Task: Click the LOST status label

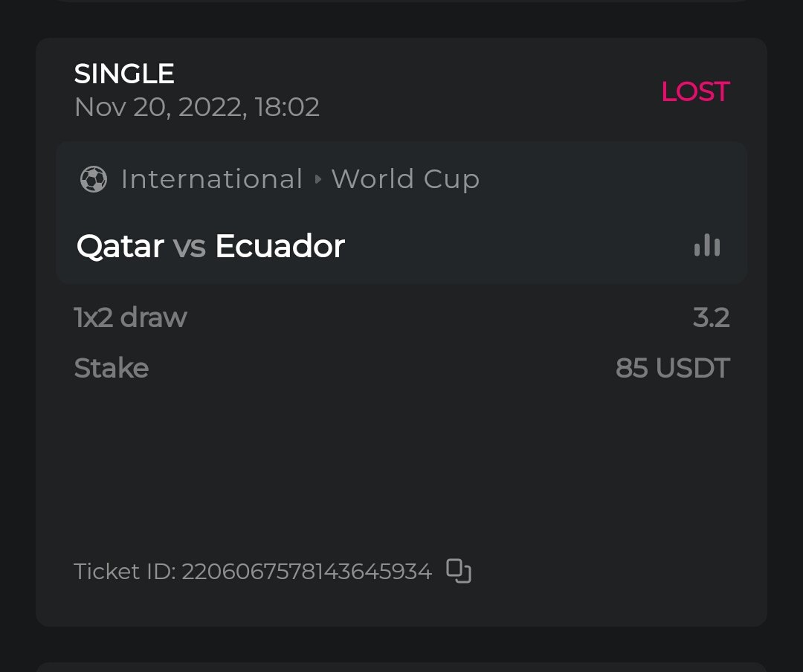Action: click(x=695, y=91)
